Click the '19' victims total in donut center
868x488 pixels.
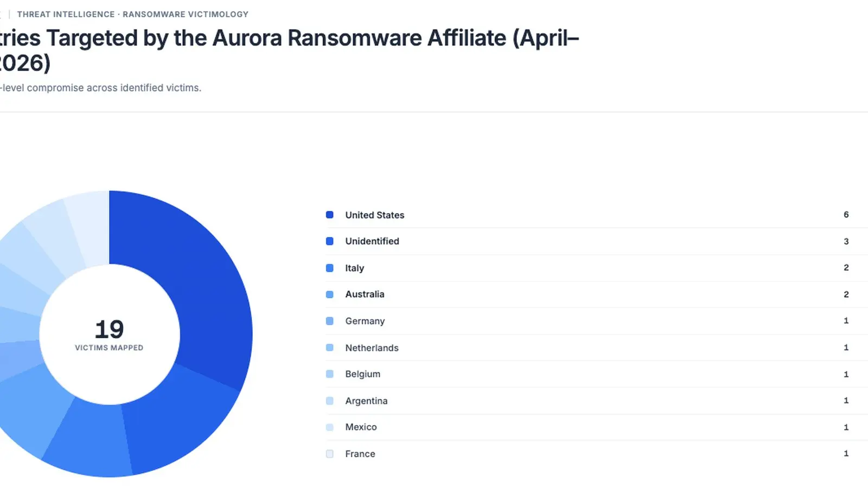click(x=109, y=329)
